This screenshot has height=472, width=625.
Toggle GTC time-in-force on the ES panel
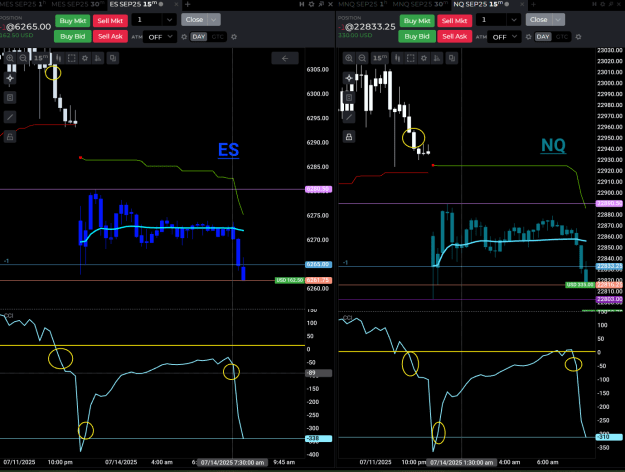217,37
